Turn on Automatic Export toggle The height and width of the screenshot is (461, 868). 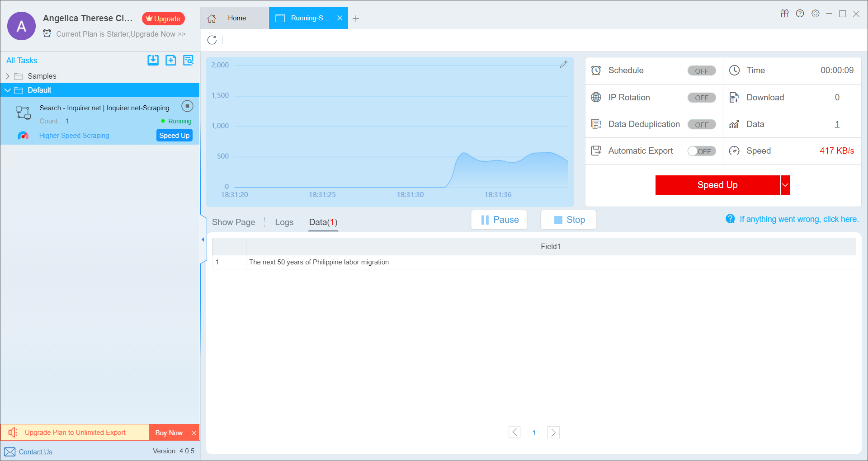(x=701, y=151)
